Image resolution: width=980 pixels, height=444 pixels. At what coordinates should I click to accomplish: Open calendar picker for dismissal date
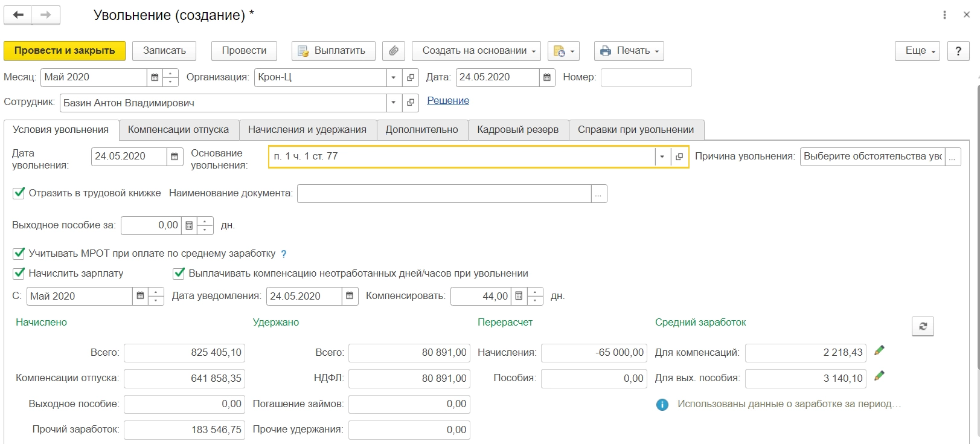175,156
